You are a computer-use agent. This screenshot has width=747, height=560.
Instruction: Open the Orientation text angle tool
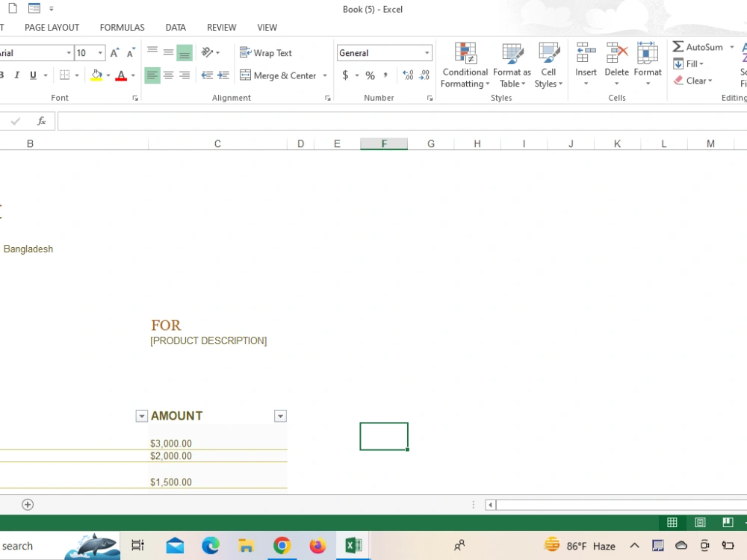(210, 52)
